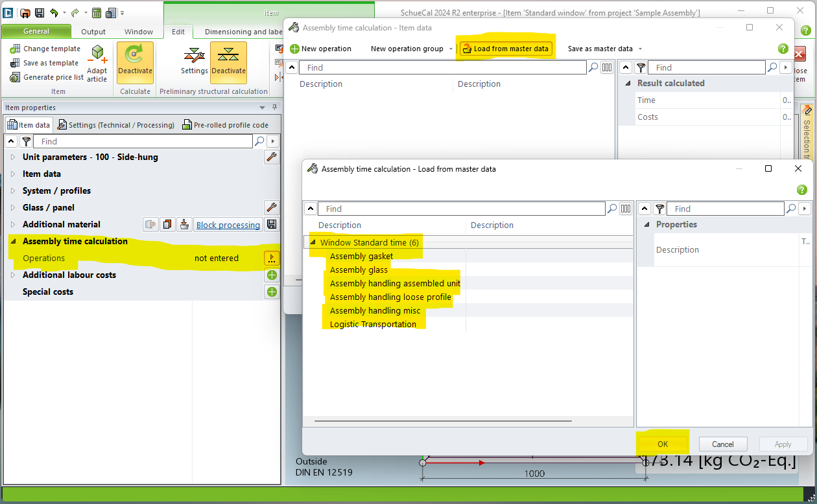Click green plus icon for Additional labour costs
This screenshot has height=504, width=817.
[x=272, y=275]
